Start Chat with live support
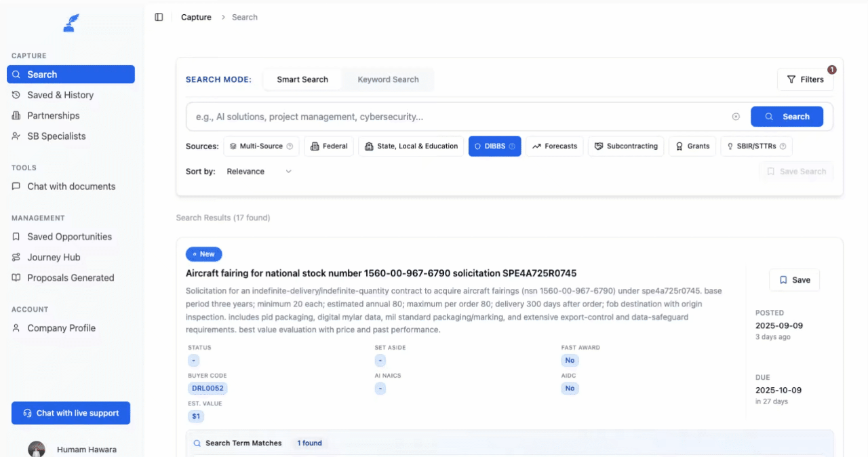The height and width of the screenshot is (457, 868). pos(71,413)
